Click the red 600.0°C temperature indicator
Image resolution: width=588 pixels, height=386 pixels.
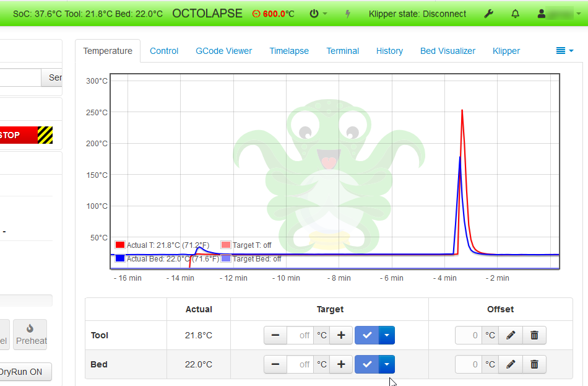[274, 14]
